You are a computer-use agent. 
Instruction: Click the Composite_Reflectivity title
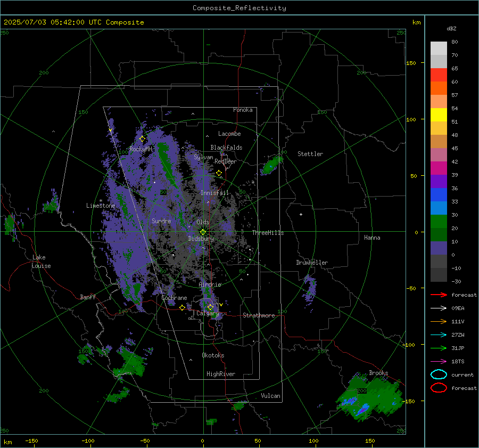pos(240,8)
